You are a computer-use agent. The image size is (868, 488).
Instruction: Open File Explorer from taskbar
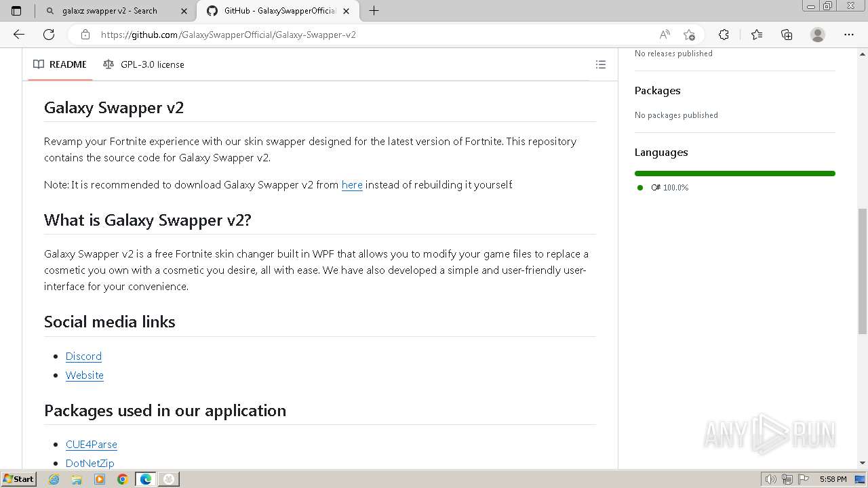[x=77, y=479]
